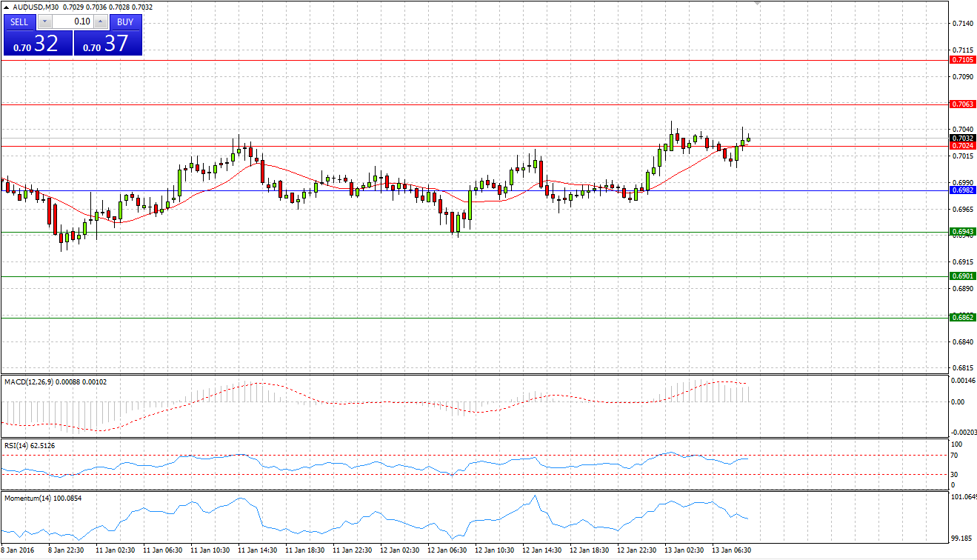
Task: Click the 0.7140 price scale value
Action: (962, 24)
